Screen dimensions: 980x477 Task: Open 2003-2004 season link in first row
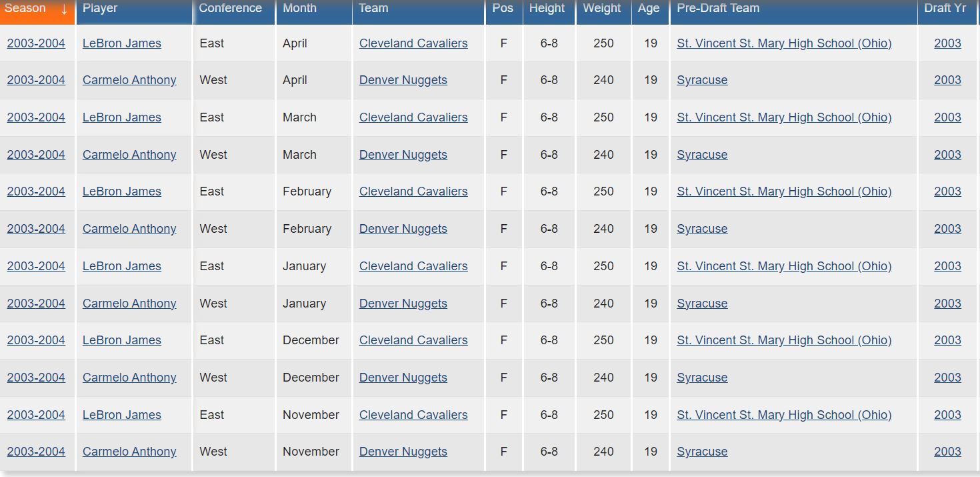click(36, 43)
